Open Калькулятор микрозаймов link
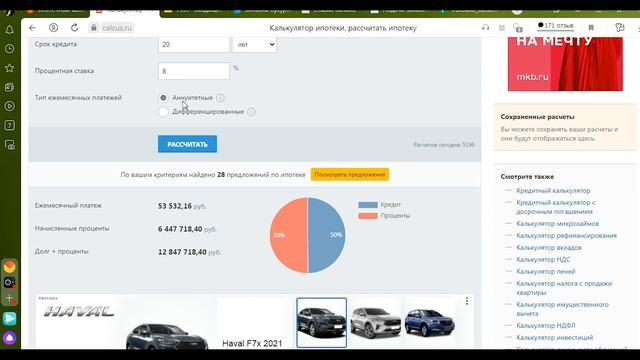The image size is (640, 360). tap(558, 224)
